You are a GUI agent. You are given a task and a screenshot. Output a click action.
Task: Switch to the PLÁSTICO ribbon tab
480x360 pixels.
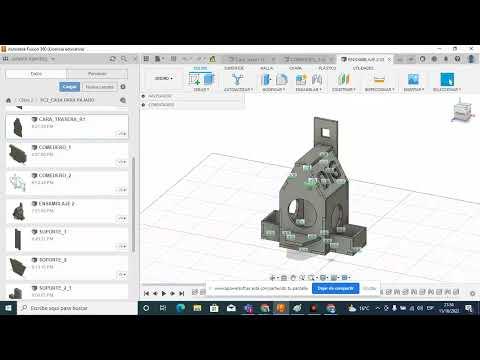coord(327,68)
